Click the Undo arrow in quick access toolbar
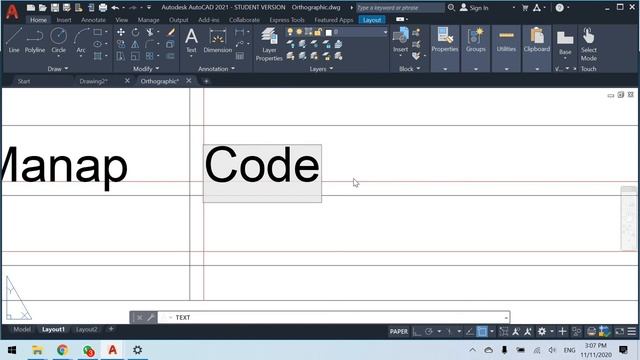The width and height of the screenshot is (640, 360). tap(115, 7)
